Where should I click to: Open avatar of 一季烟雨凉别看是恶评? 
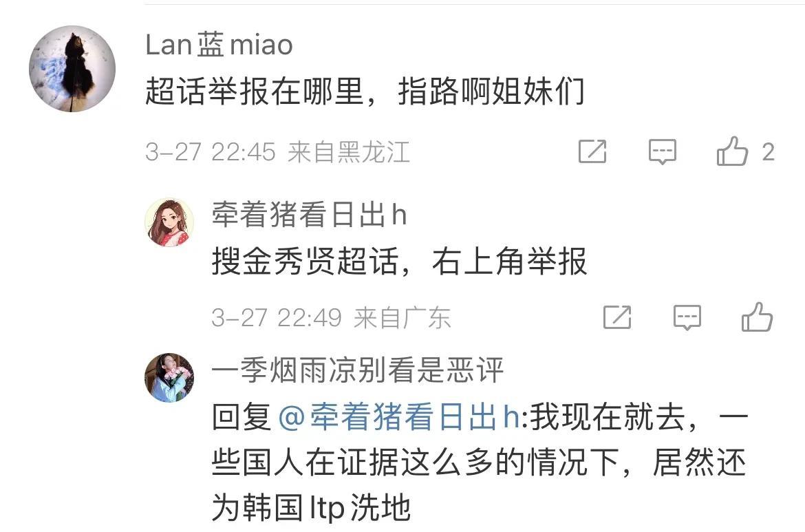[169, 377]
